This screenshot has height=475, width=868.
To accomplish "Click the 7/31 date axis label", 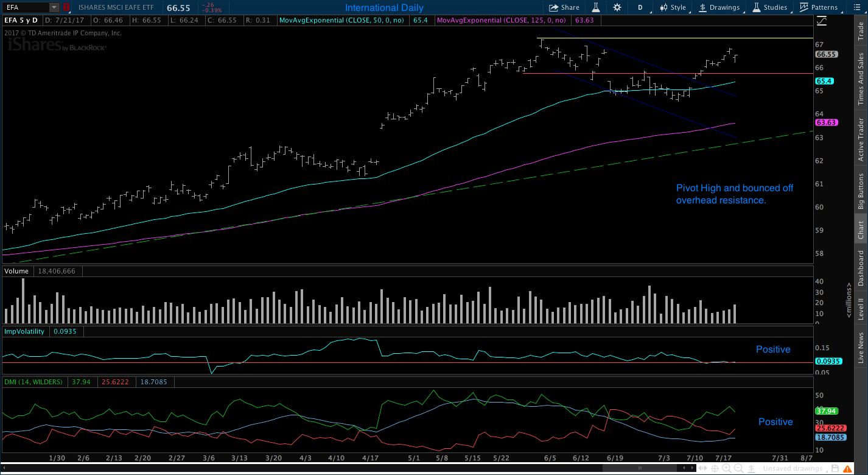I will (779, 457).
